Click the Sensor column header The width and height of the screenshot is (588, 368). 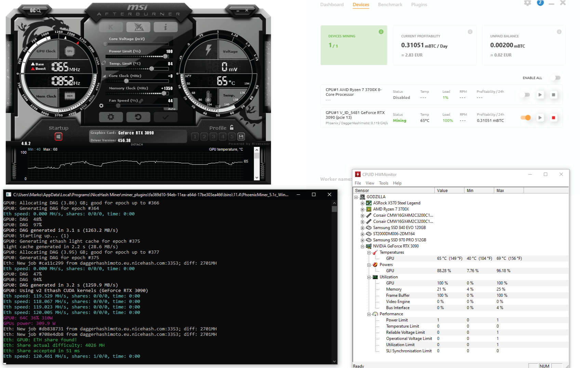(394, 191)
